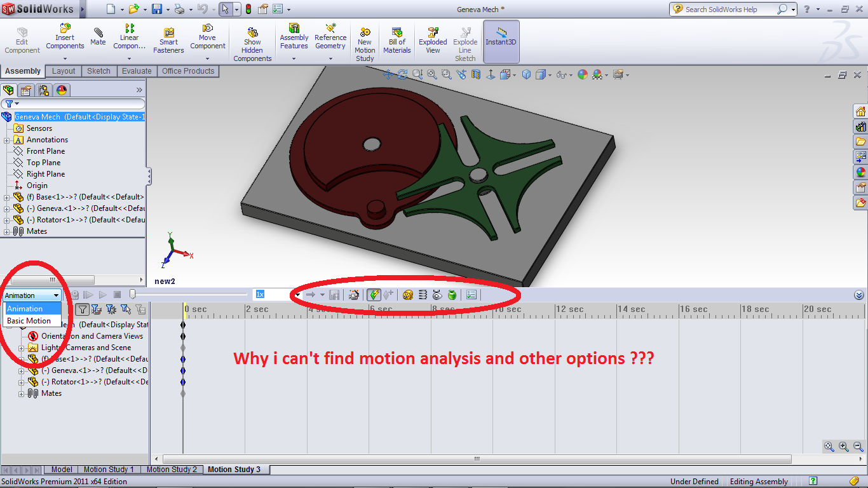The height and width of the screenshot is (488, 868).
Task: Click the Geneva Mech top-row timeline key
Action: click(183, 324)
